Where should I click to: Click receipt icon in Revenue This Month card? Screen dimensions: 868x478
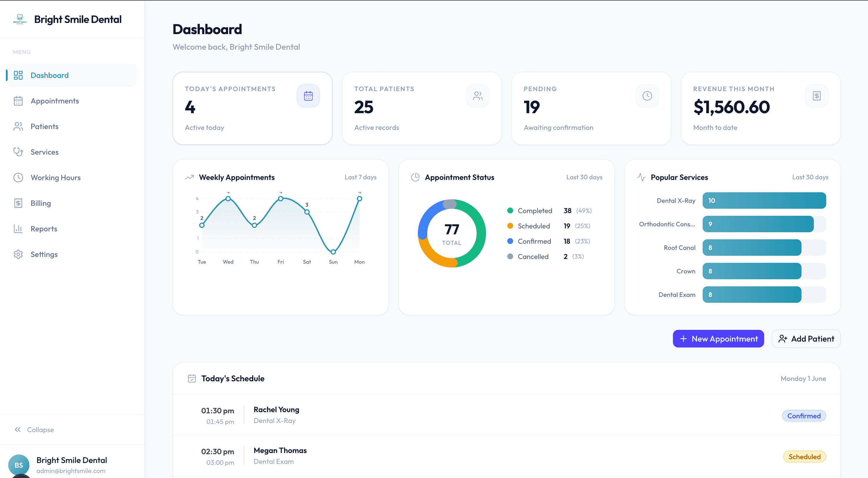point(817,96)
